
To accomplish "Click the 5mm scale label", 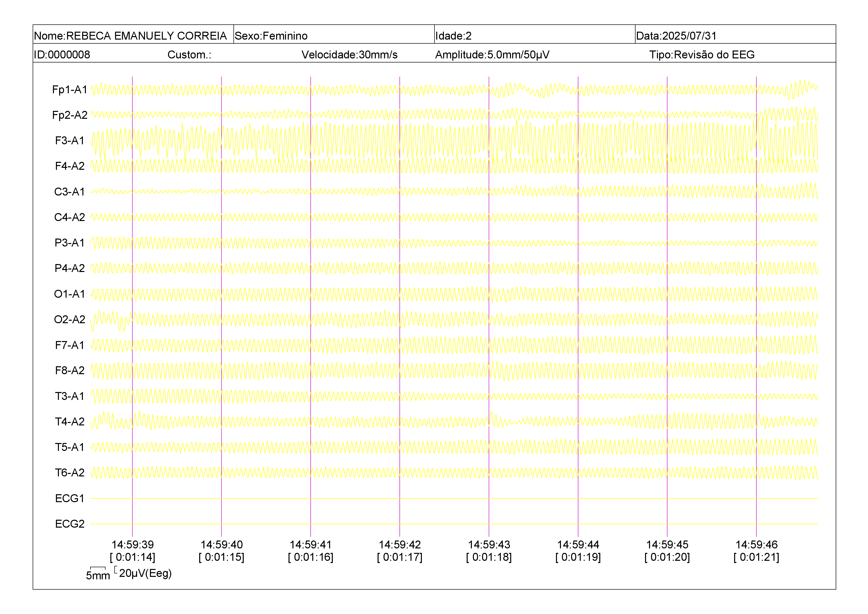I will point(98,575).
